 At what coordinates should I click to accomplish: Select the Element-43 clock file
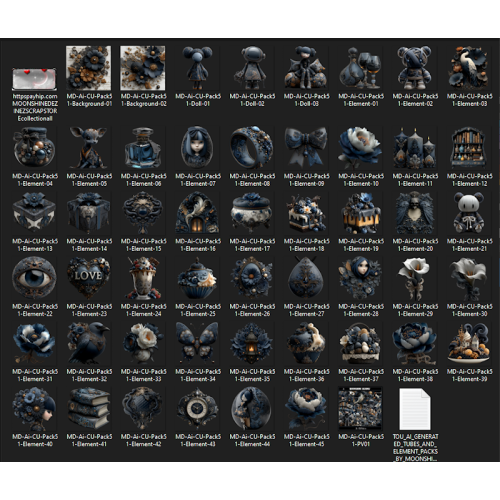tap(198, 408)
